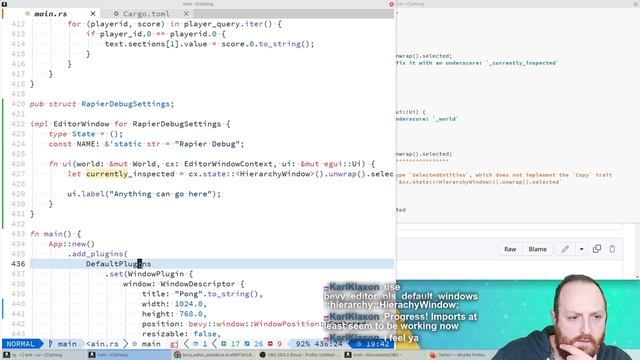Image resolution: width=640 pixels, height=360 pixels.
Task: Open the edit options dropdown arrow
Action: coord(582,249)
